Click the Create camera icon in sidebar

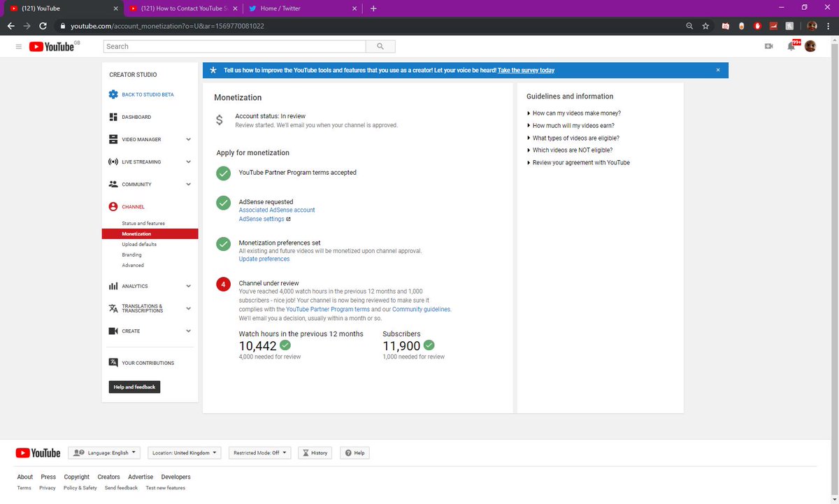tap(113, 331)
